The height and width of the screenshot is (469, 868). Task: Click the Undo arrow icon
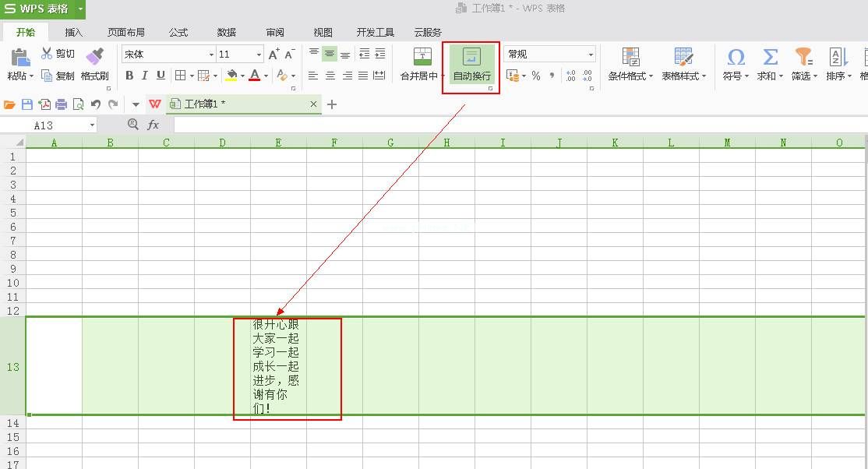95,104
